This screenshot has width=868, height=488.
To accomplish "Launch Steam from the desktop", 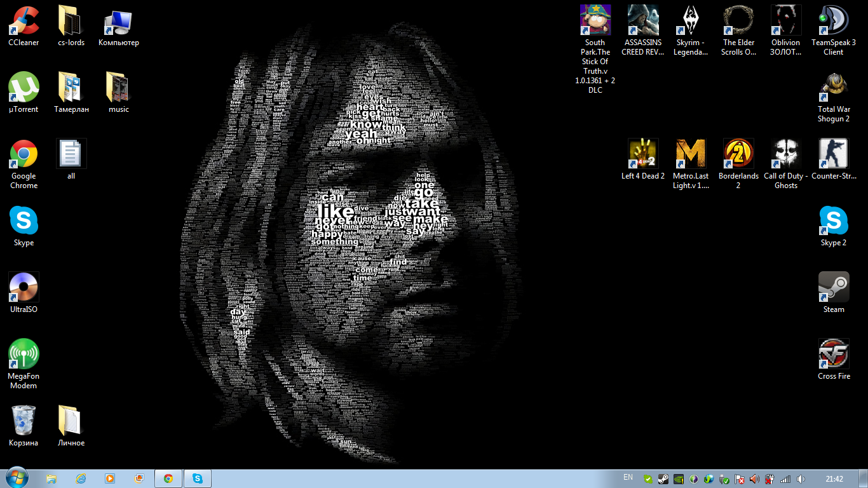I will coord(834,294).
